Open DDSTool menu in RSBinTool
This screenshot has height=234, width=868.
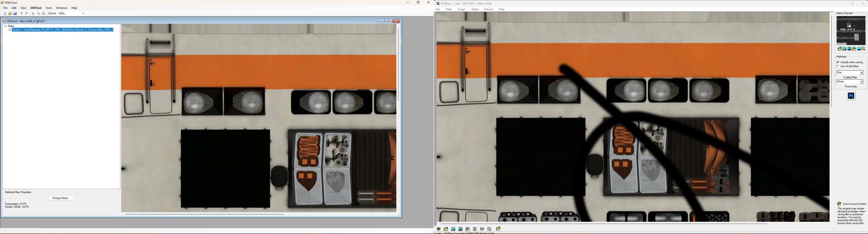(x=36, y=8)
